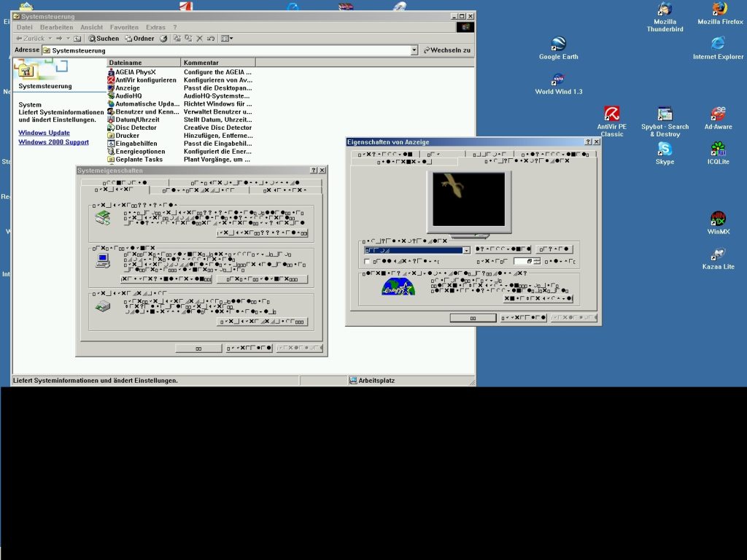Open ICQLite desktop shortcut

coord(718,153)
